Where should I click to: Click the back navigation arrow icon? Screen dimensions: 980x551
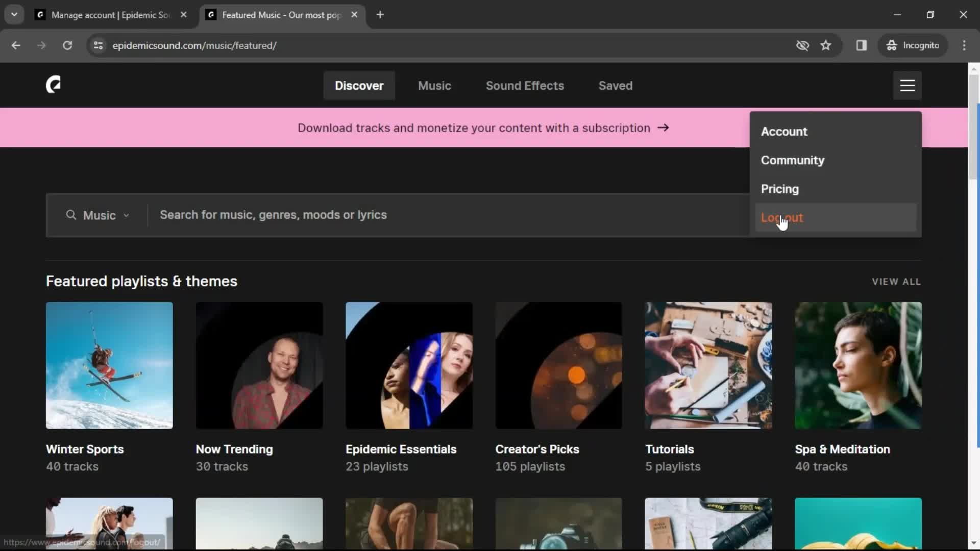(16, 45)
